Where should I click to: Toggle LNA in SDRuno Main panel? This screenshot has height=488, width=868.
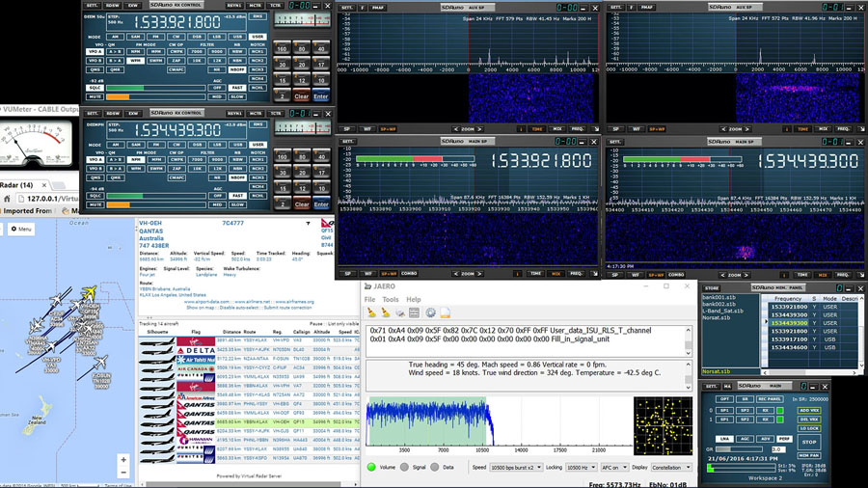[x=724, y=438]
